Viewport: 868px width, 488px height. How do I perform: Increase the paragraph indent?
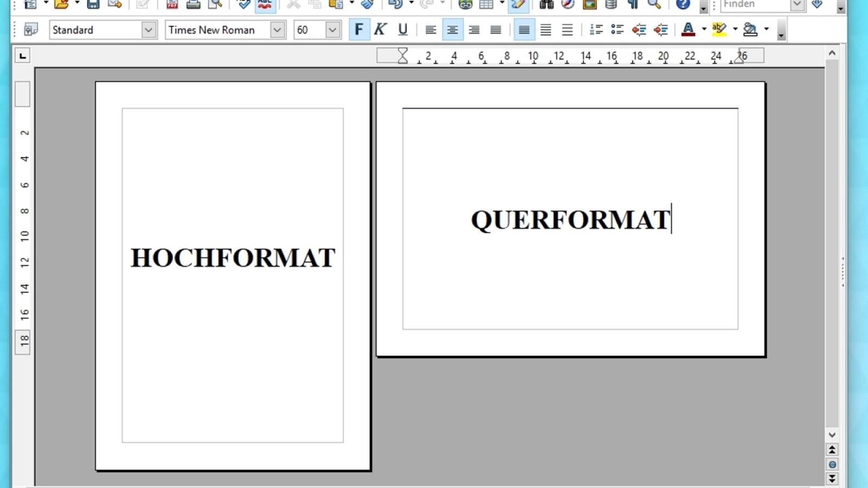pyautogui.click(x=661, y=29)
